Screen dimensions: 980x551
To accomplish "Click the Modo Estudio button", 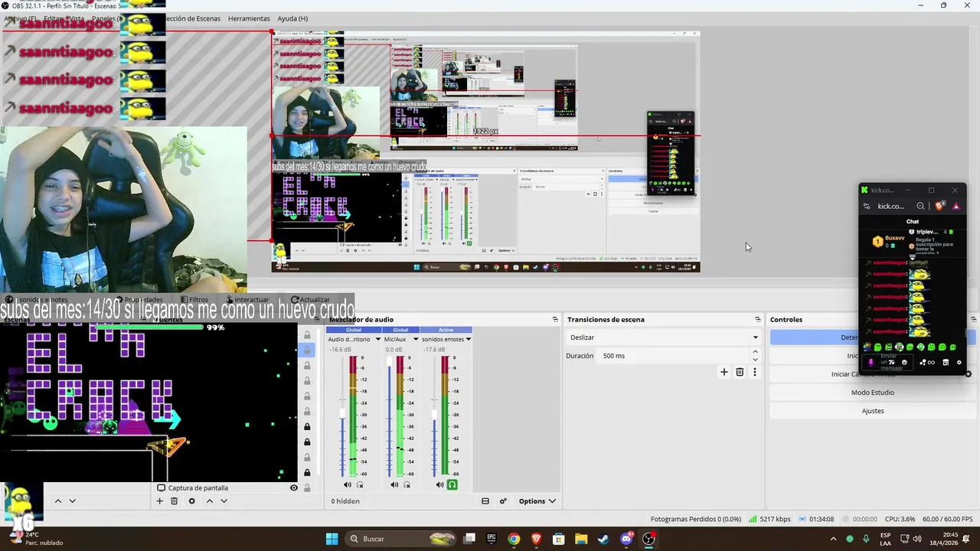I will click(x=872, y=393).
